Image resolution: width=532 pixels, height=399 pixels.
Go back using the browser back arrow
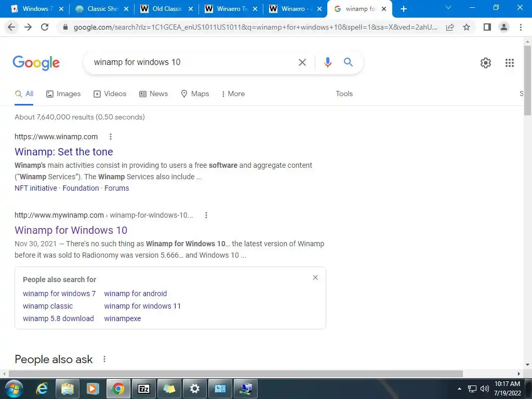[x=11, y=27]
